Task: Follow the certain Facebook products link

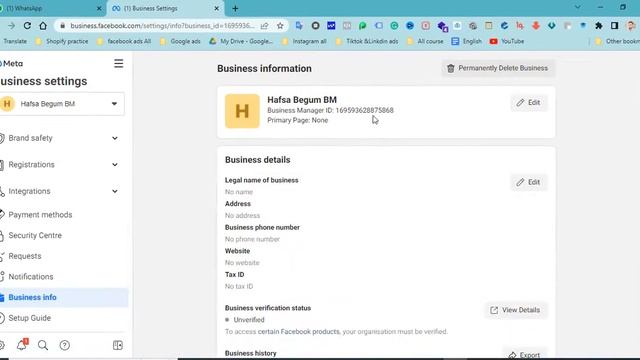Action: [x=298, y=331]
